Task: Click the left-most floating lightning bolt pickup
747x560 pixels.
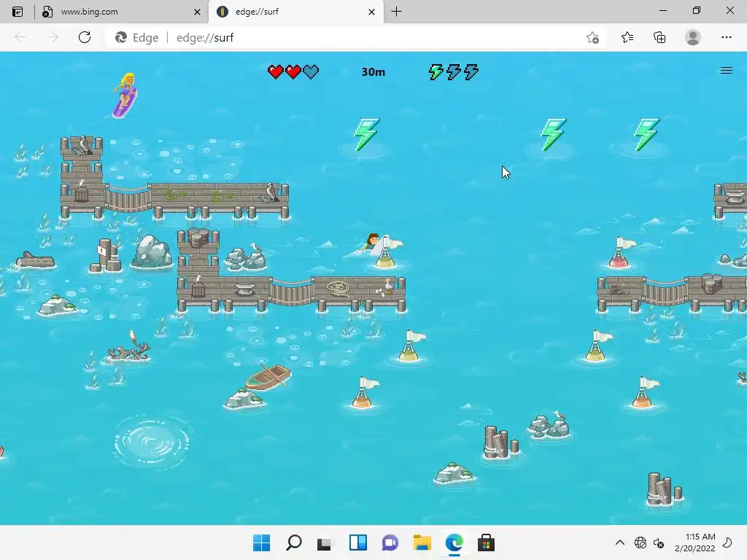Action: 366,135
